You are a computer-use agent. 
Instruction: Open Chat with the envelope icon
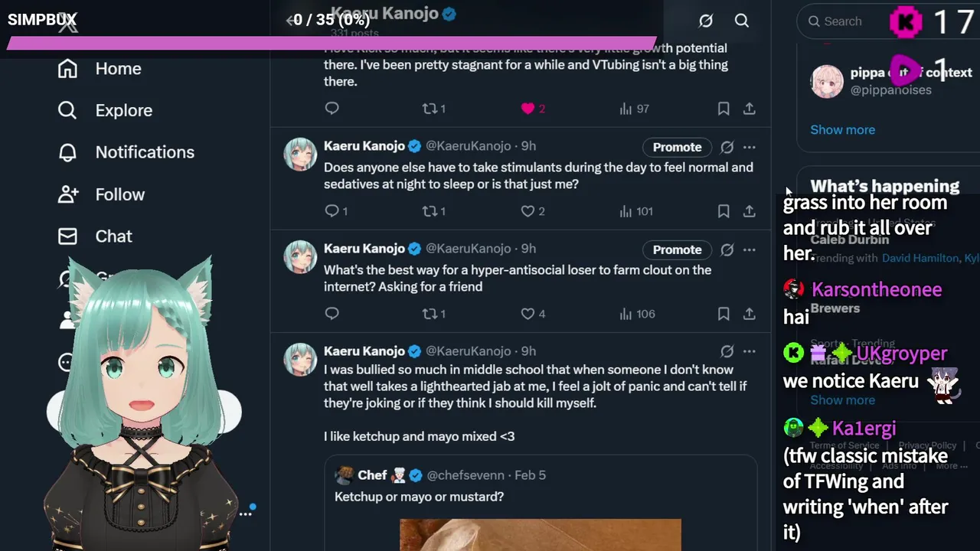click(67, 236)
